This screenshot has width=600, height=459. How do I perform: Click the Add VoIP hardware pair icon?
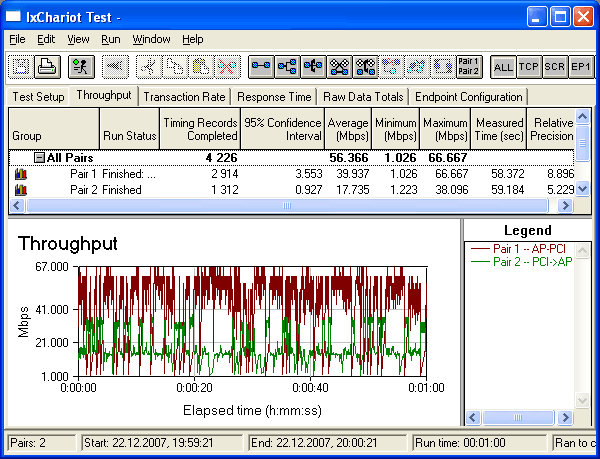365,67
